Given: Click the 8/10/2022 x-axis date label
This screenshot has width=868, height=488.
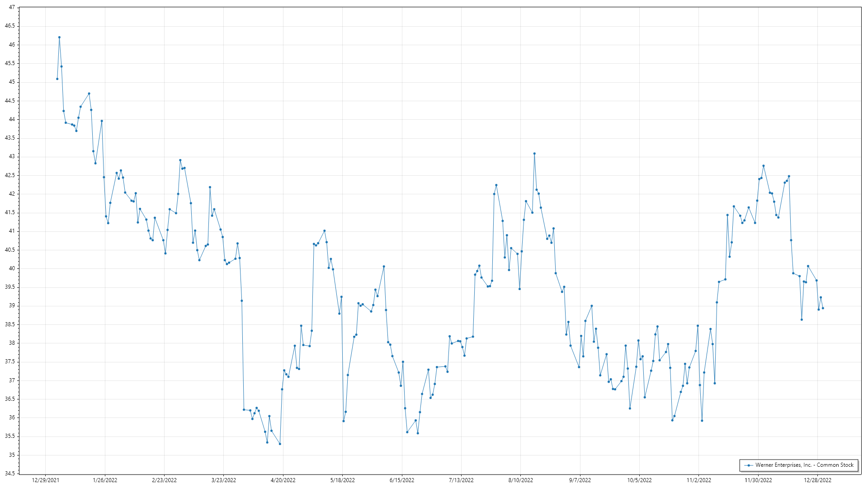Looking at the screenshot, I should coord(520,480).
